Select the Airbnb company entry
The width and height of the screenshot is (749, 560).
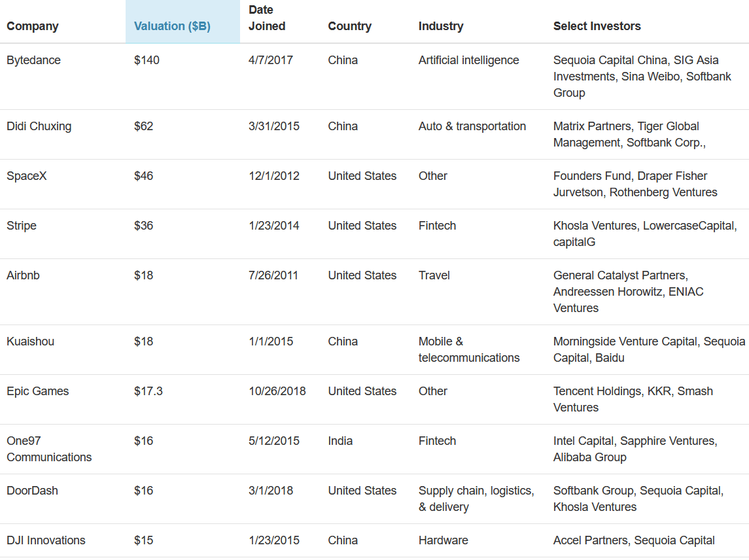click(23, 275)
